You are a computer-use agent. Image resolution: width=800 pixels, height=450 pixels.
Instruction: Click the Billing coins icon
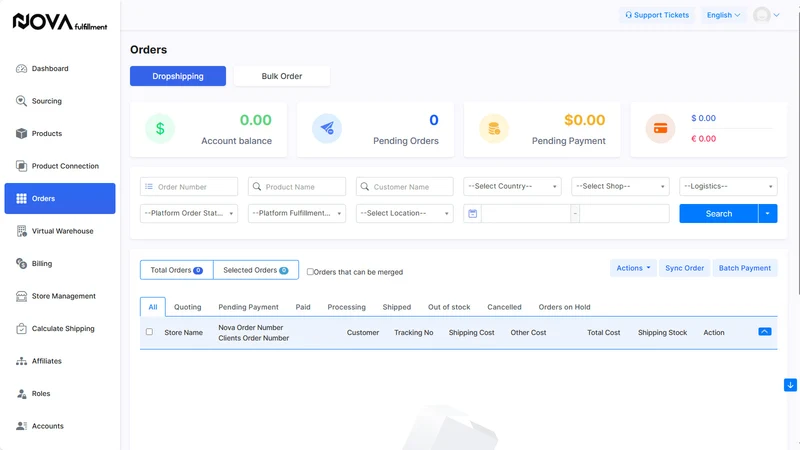point(21,263)
